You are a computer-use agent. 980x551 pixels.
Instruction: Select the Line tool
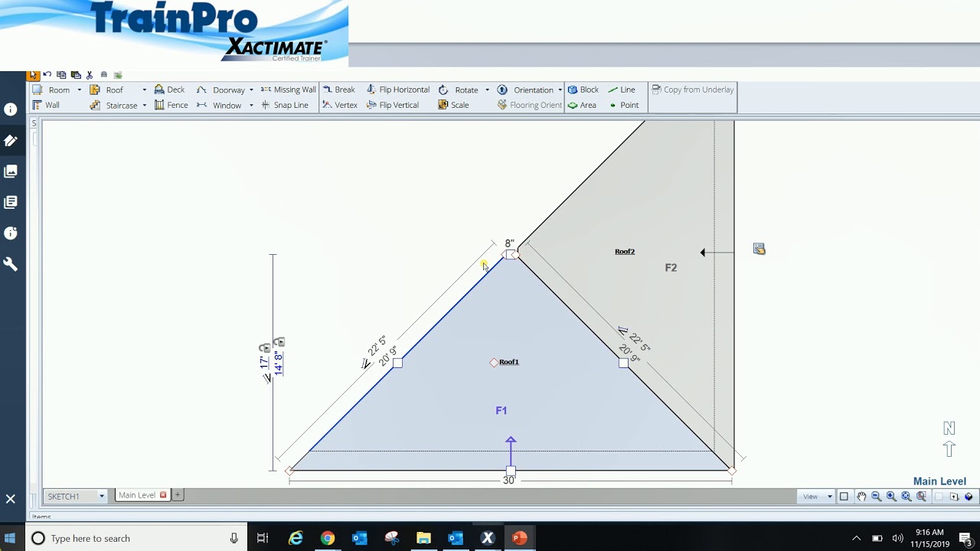coord(621,90)
